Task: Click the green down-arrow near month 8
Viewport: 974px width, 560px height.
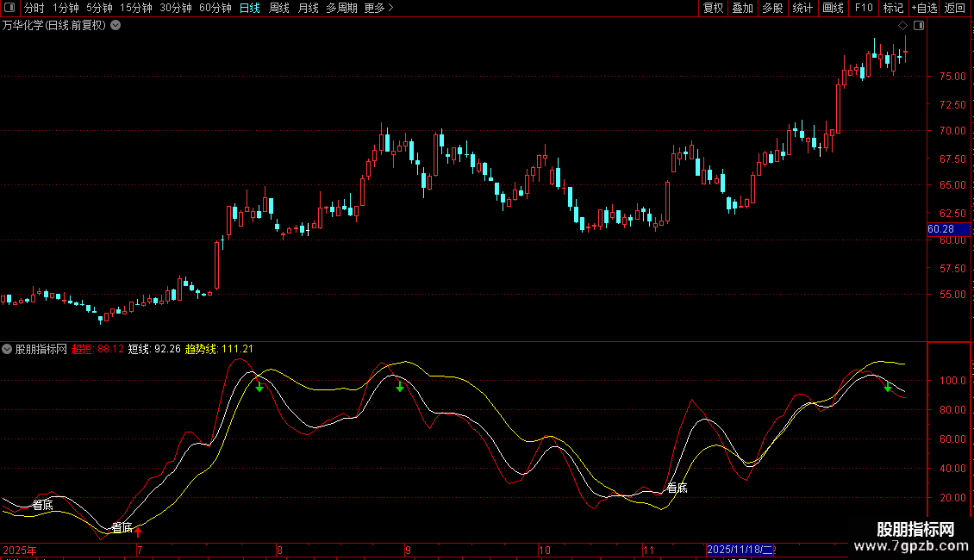Action: [259, 387]
